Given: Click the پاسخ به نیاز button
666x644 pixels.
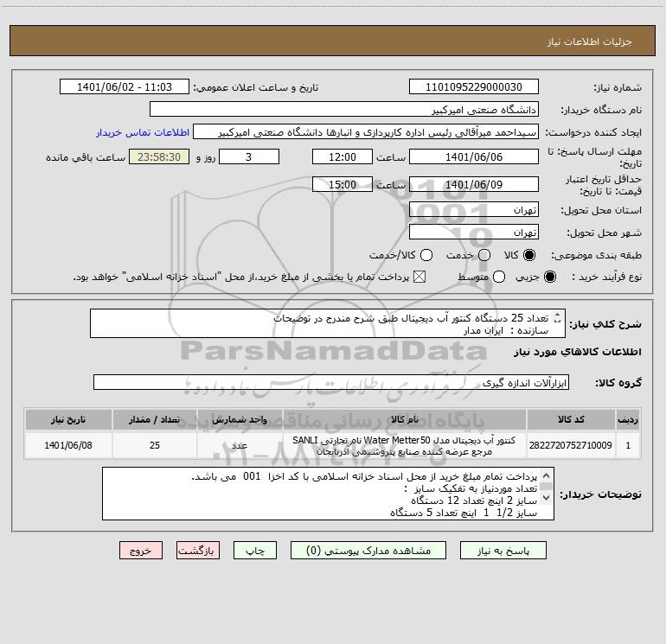Looking at the screenshot, I should click(503, 551).
